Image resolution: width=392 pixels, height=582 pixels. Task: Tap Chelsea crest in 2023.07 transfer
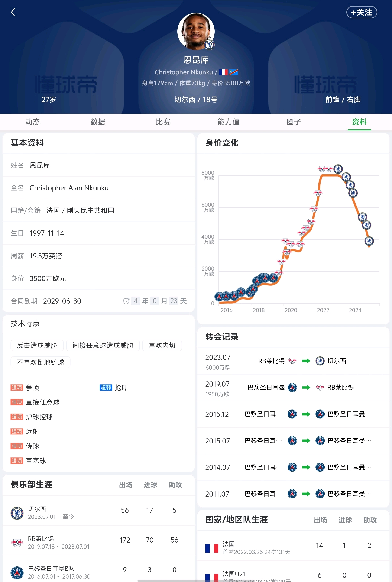click(320, 361)
